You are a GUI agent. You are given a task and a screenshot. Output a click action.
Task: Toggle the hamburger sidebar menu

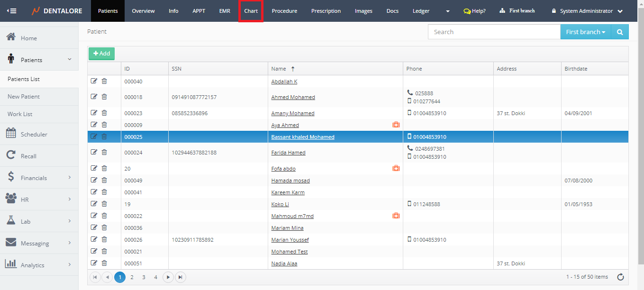coord(11,11)
